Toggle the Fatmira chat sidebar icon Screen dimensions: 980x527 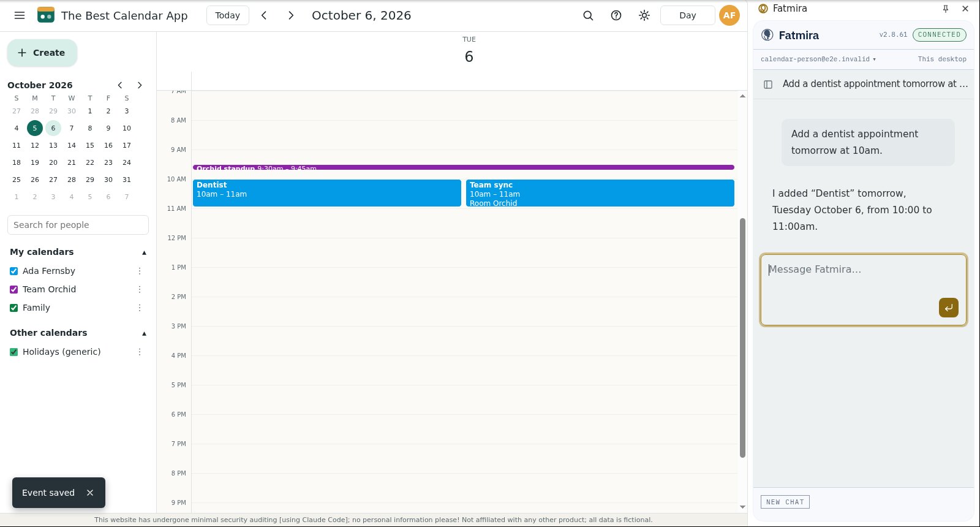coord(768,85)
